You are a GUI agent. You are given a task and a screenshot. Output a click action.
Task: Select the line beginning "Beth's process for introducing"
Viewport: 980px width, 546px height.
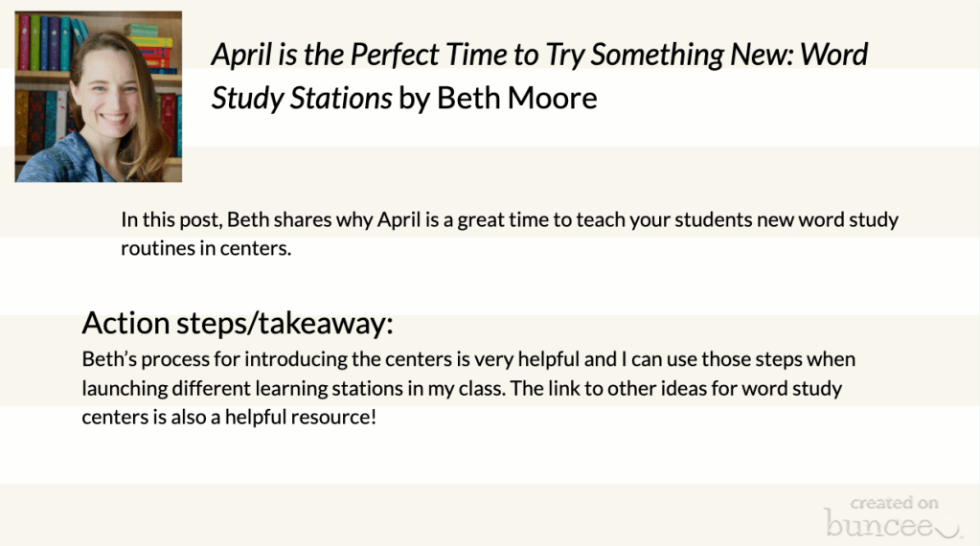(468, 359)
